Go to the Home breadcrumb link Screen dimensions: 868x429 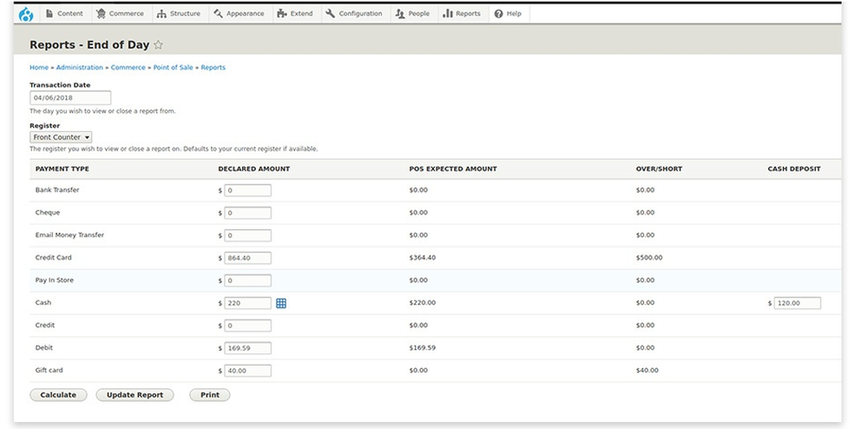(x=39, y=68)
